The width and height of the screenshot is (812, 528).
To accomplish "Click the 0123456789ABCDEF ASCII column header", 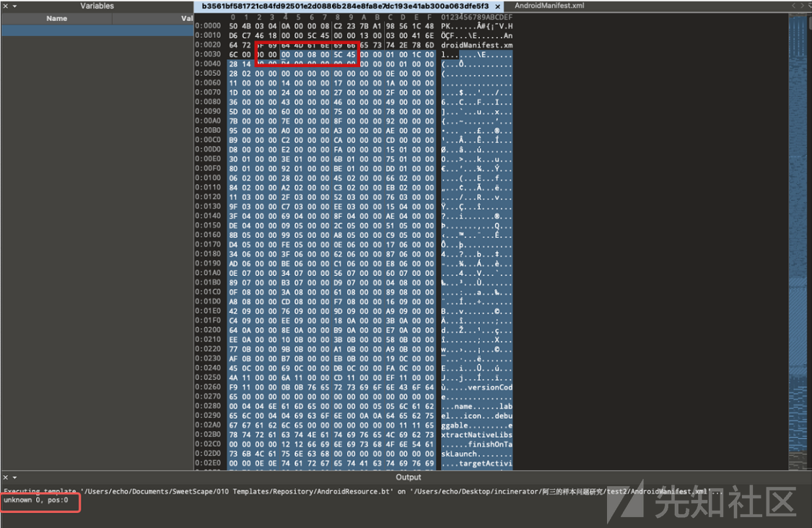I will coord(476,17).
